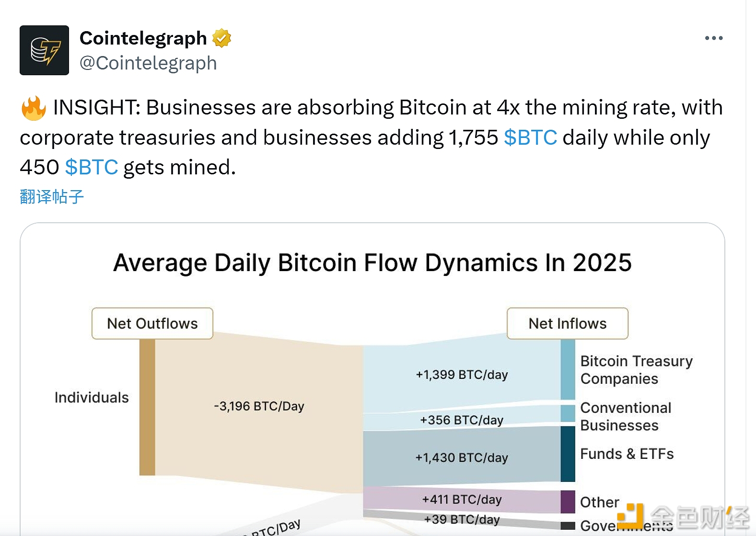Click the first $BTC cashtag after 1,755
This screenshot has height=536, width=756.
click(x=530, y=137)
